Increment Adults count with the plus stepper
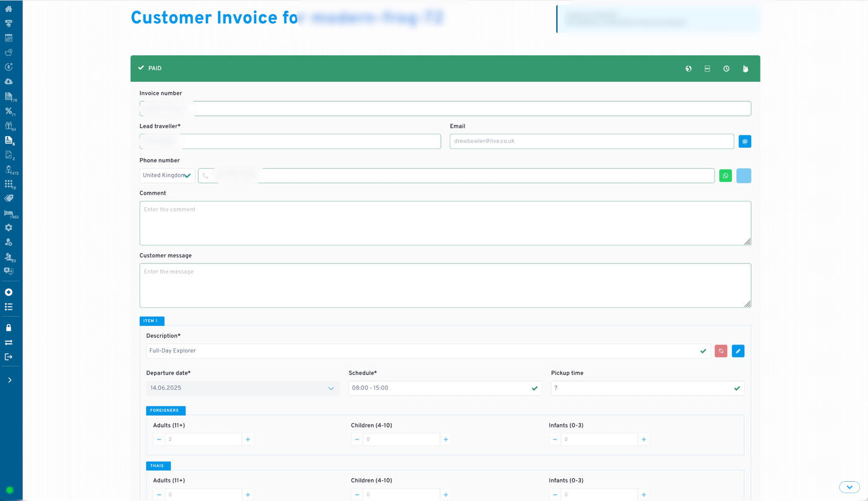This screenshot has height=501, width=868. (x=247, y=439)
